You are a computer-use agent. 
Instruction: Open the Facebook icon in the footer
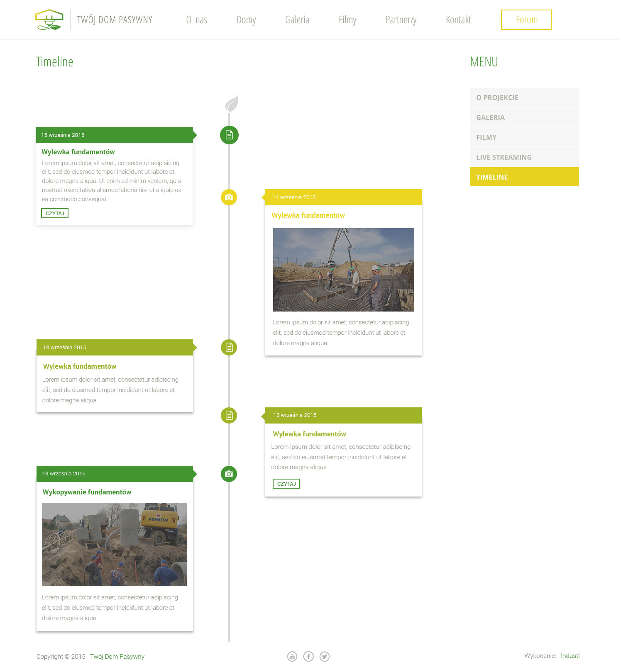(308, 656)
